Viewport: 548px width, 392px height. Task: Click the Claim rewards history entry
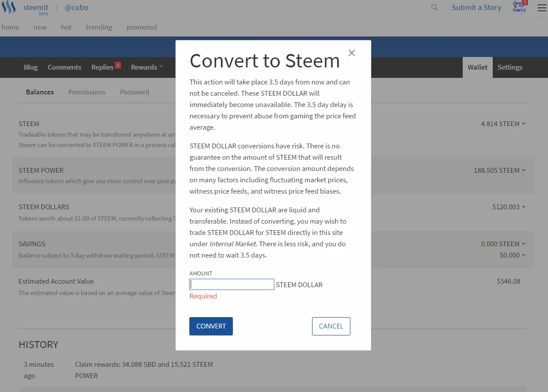click(x=144, y=370)
